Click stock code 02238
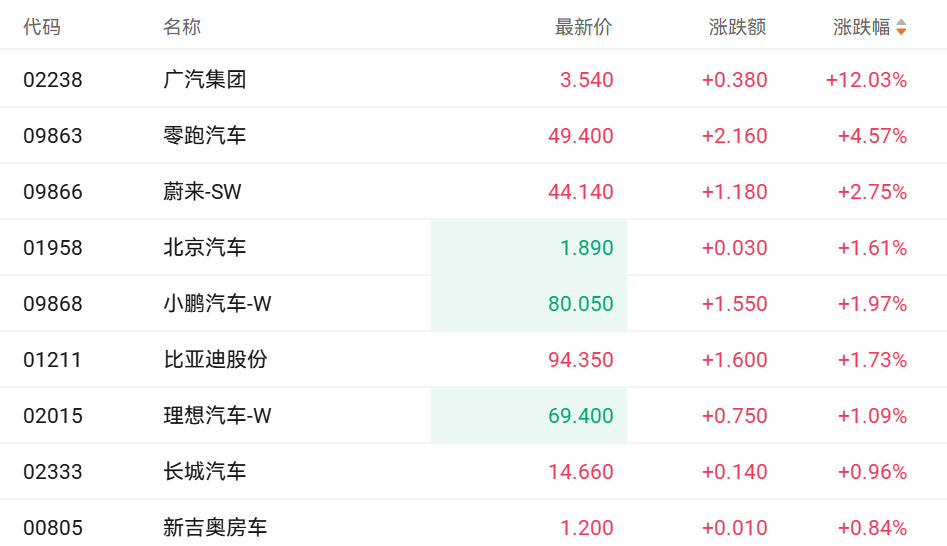 point(53,80)
